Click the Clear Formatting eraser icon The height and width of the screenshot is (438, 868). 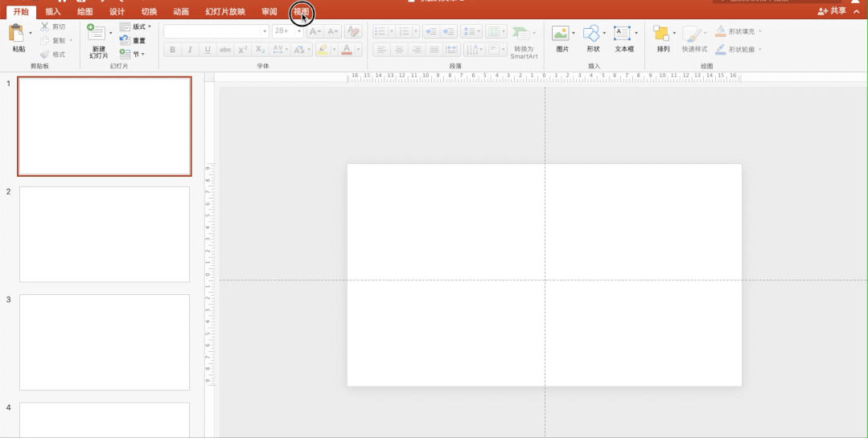352,31
